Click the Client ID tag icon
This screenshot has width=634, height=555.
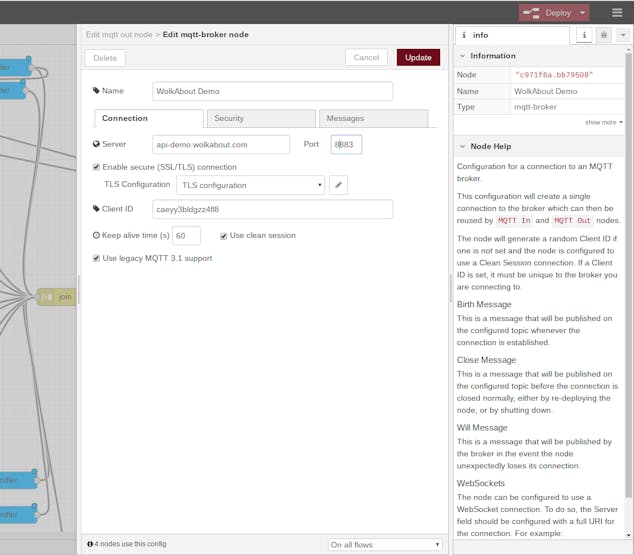pos(96,209)
